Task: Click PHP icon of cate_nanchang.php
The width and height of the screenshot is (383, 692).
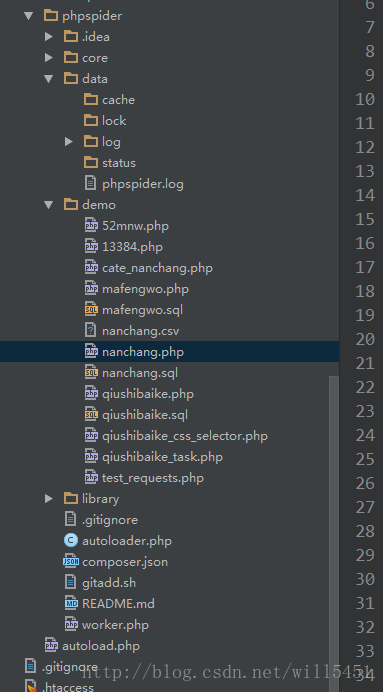Action: click(x=91, y=268)
